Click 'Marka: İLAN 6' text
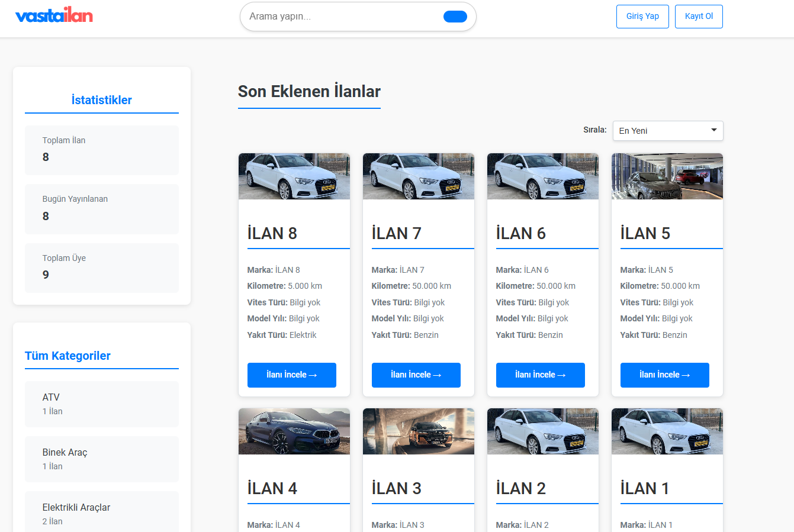This screenshot has width=794, height=532. coord(522,270)
